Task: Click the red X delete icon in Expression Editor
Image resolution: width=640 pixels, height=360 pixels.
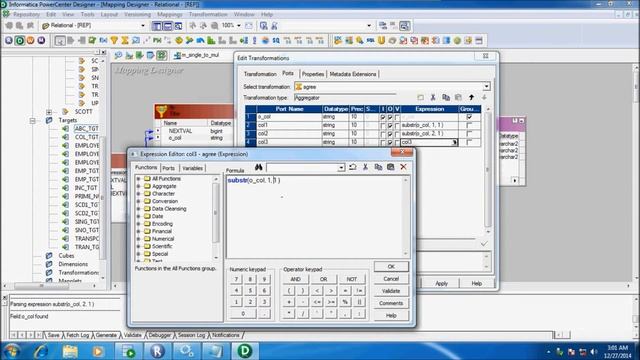Action: point(403,167)
